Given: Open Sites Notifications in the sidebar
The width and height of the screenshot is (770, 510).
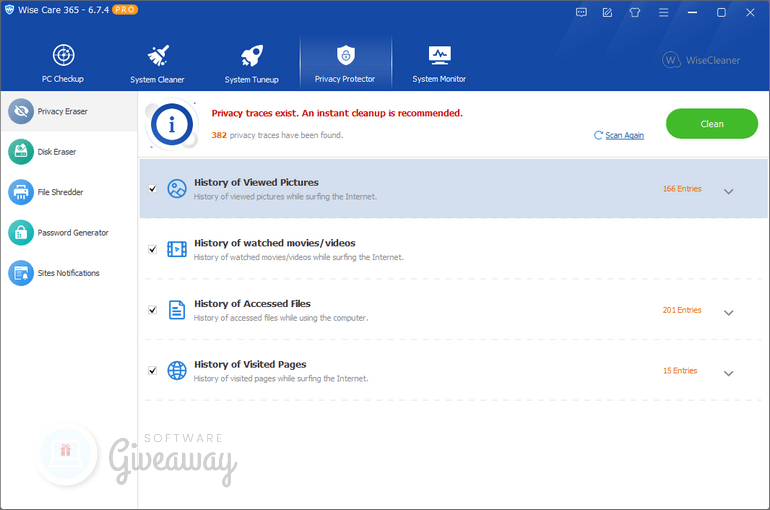Looking at the screenshot, I should click(x=68, y=273).
